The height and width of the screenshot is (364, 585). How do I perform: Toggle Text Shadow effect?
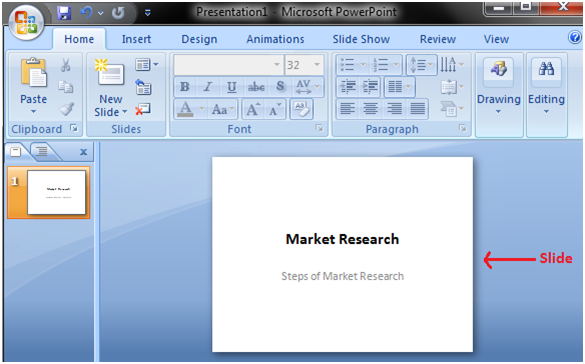280,87
